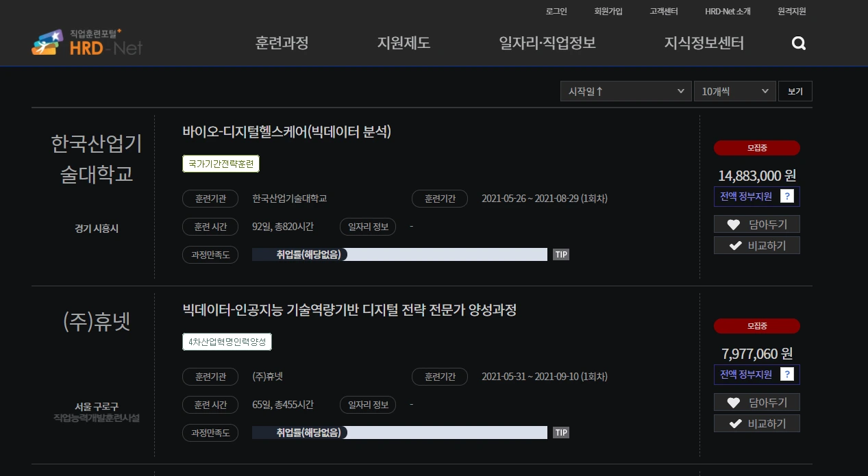Click heart 담아두기 for 빅데이터-인공지능 course

[x=756, y=402]
